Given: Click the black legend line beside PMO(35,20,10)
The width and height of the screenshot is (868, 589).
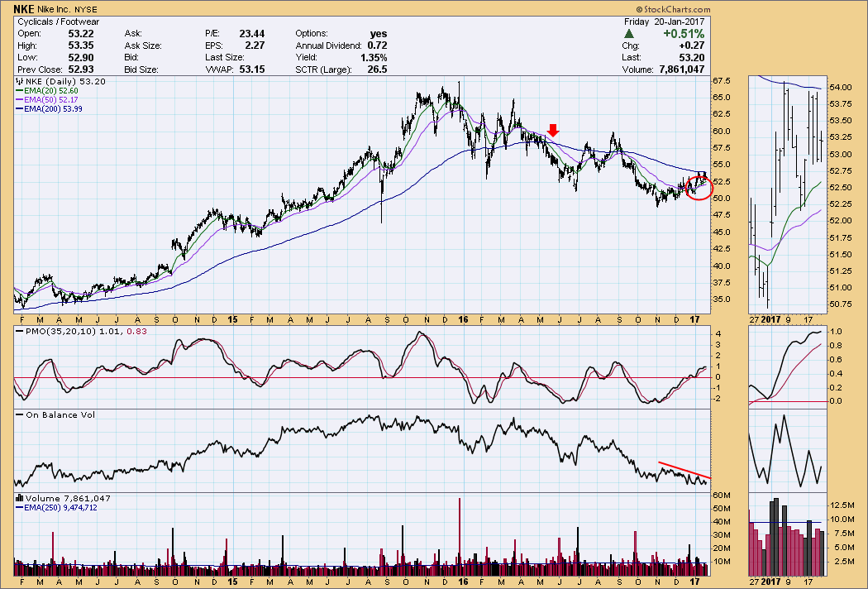Looking at the screenshot, I should (19, 332).
